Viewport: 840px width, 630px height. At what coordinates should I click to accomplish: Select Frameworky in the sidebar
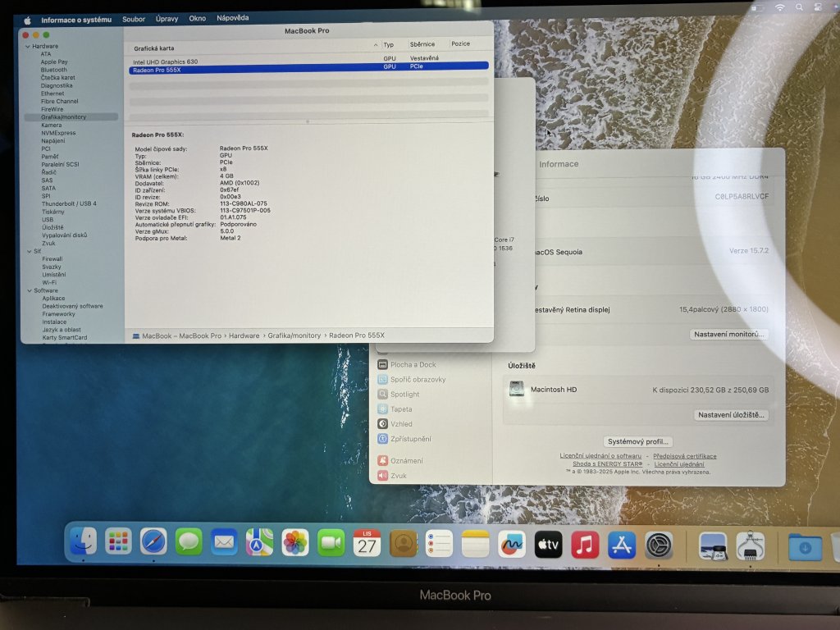[x=59, y=314]
